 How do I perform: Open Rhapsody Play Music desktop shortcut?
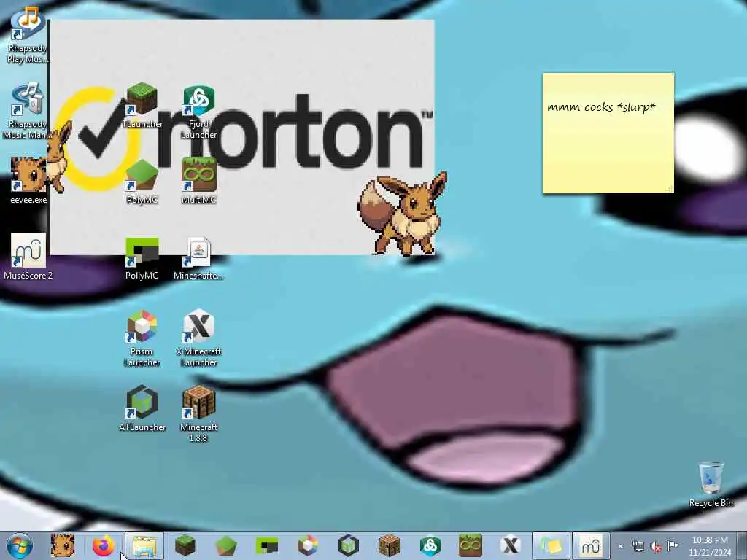tap(28, 34)
